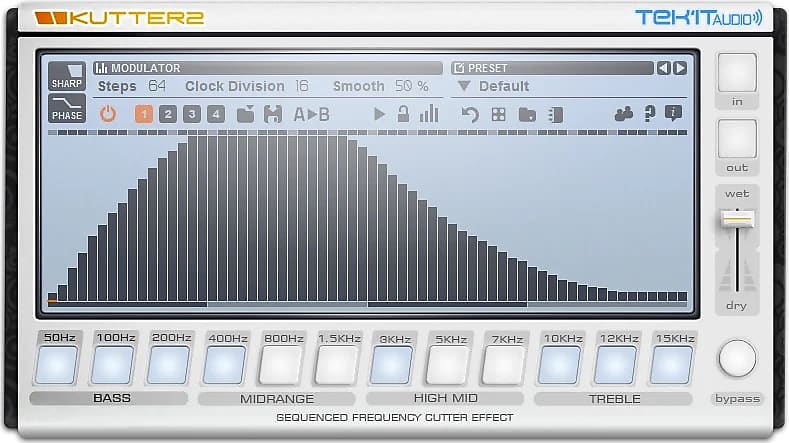Image resolution: width=789 pixels, height=443 pixels.
Task: Enable the 5KHz band button
Action: [448, 364]
